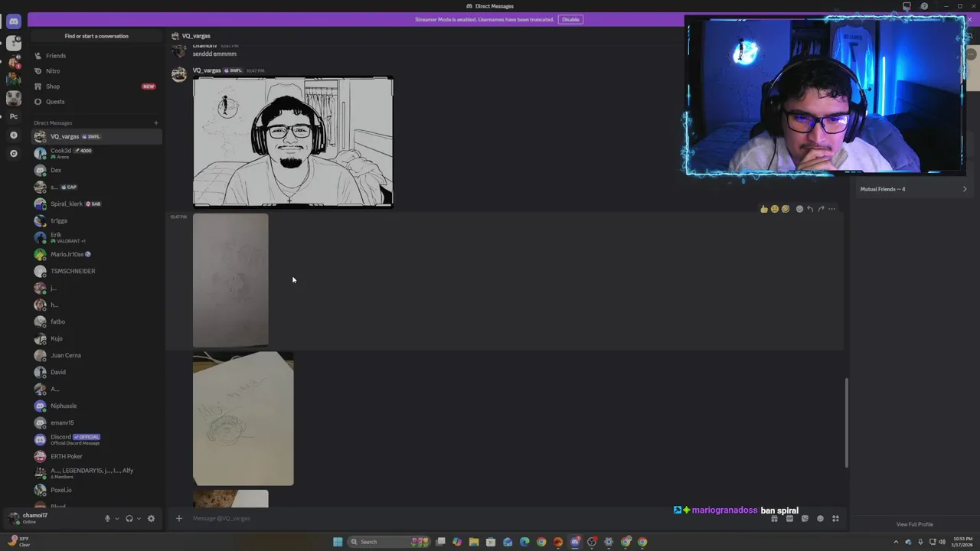Click attach file plus button

click(x=179, y=518)
